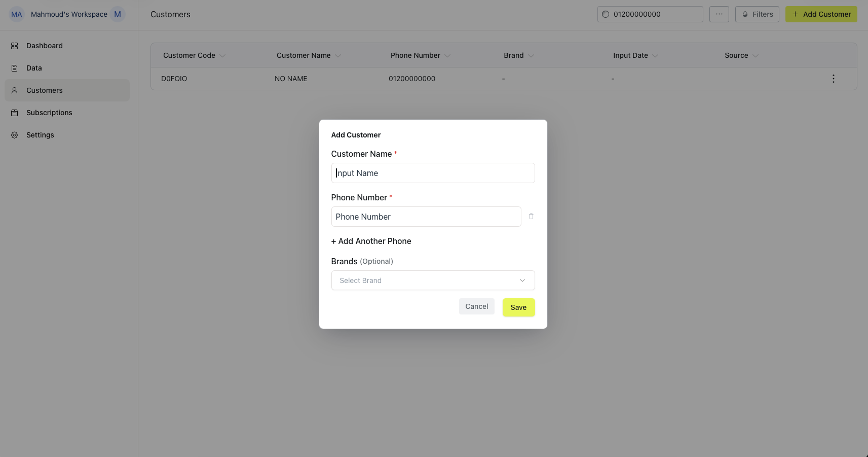This screenshot has width=868, height=457.
Task: Click the Data document icon in sidebar
Action: click(x=15, y=68)
